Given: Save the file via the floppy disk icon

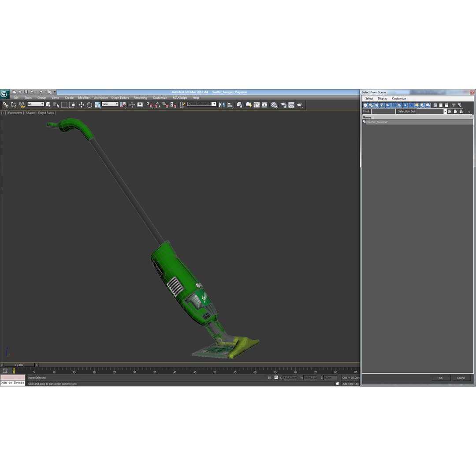Looking at the screenshot, I should point(26,92).
